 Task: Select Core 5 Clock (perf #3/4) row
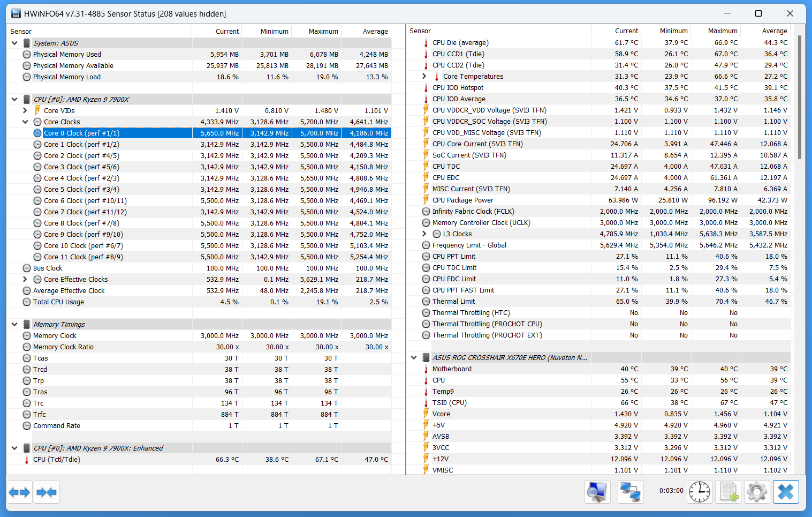pyautogui.click(x=81, y=189)
